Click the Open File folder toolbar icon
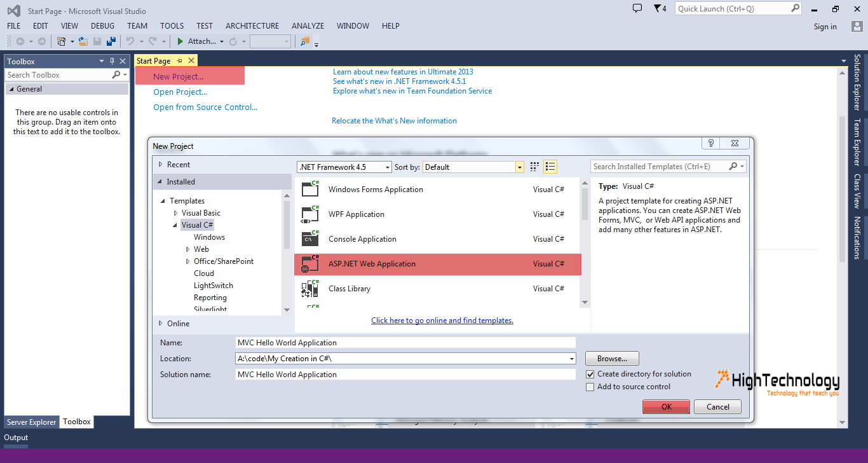The image size is (868, 463). coord(83,41)
